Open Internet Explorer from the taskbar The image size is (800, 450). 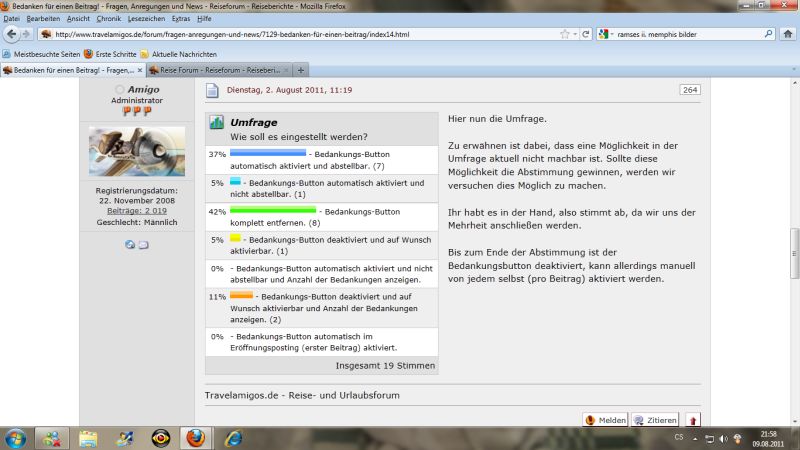[234, 438]
